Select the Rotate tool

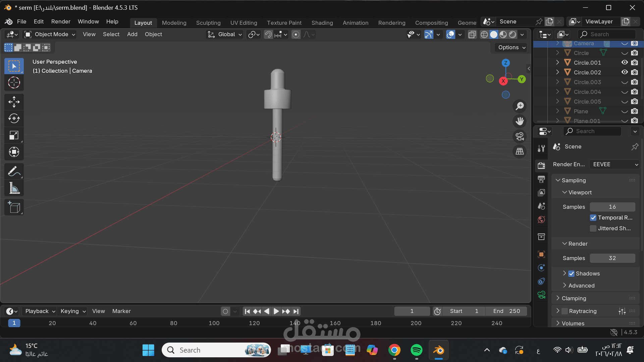[x=14, y=119]
